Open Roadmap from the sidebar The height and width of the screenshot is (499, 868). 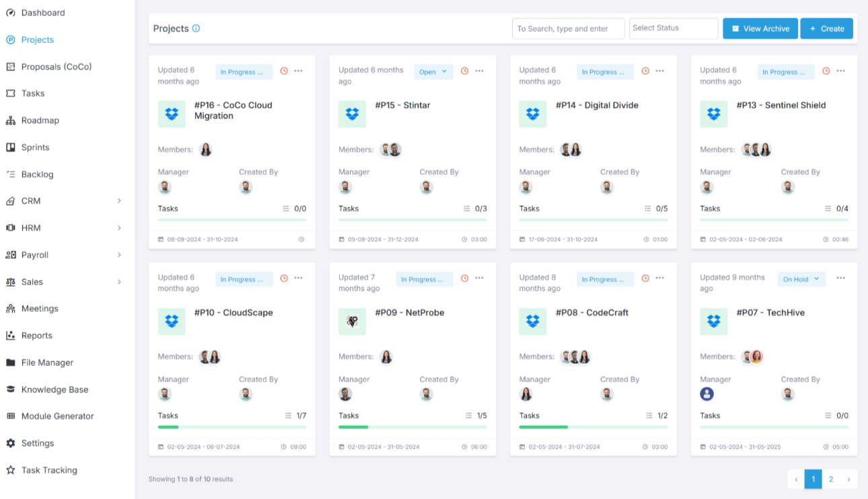coord(40,120)
